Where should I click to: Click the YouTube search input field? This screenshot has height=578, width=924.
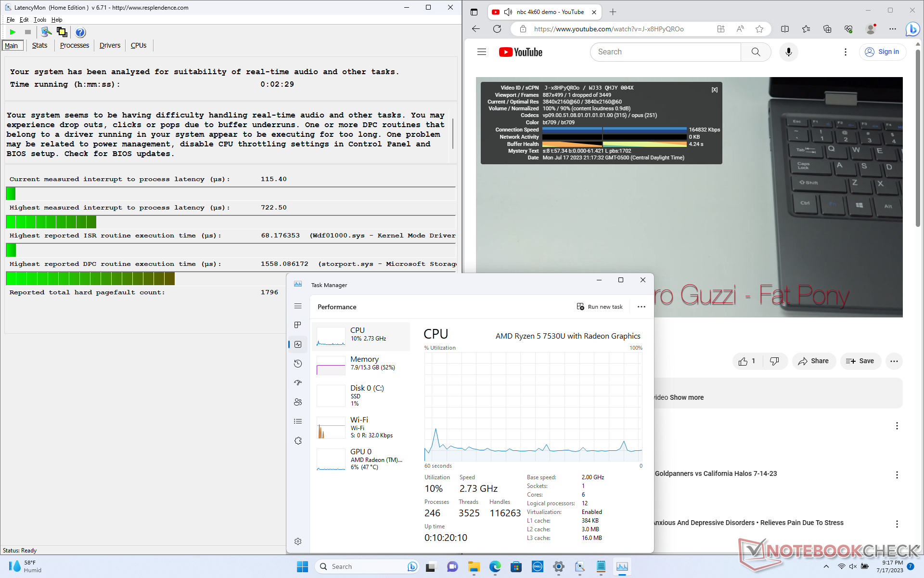click(x=665, y=52)
